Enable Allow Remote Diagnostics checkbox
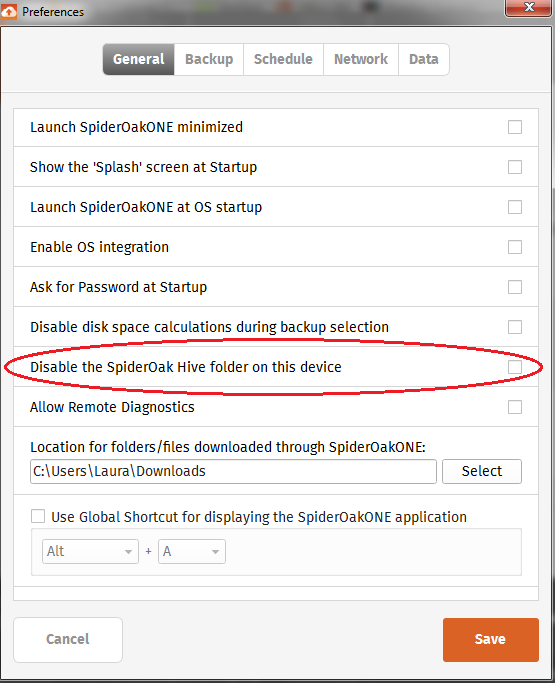The width and height of the screenshot is (555, 683). click(515, 407)
